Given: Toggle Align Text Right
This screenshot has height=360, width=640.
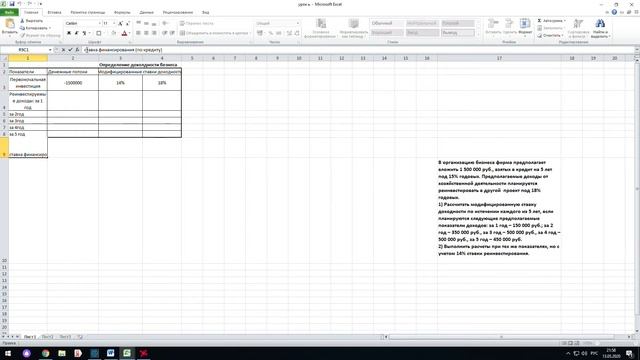Looking at the screenshot, I should pyautogui.click(x=154, y=33).
